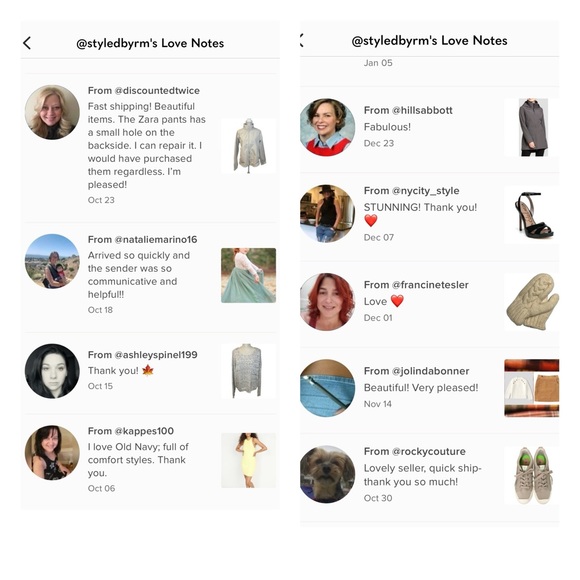Open @nataliemarino16's avatar photo
Screen dimensions: 580x580
pyautogui.click(x=52, y=261)
